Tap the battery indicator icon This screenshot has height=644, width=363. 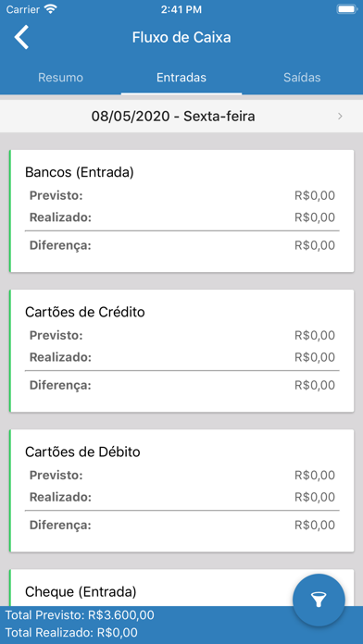point(346,9)
